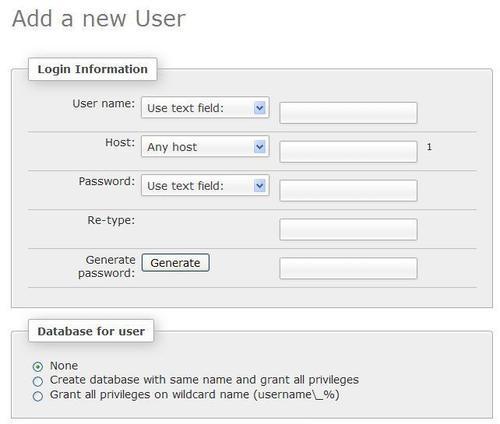The height and width of the screenshot is (424, 500).
Task: Click the Generate button
Action: pyautogui.click(x=176, y=263)
